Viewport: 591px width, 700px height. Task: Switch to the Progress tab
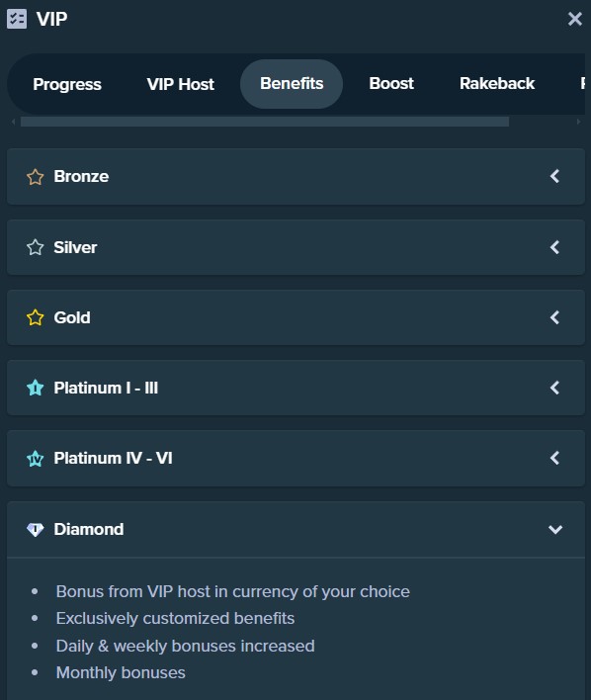[x=67, y=84]
